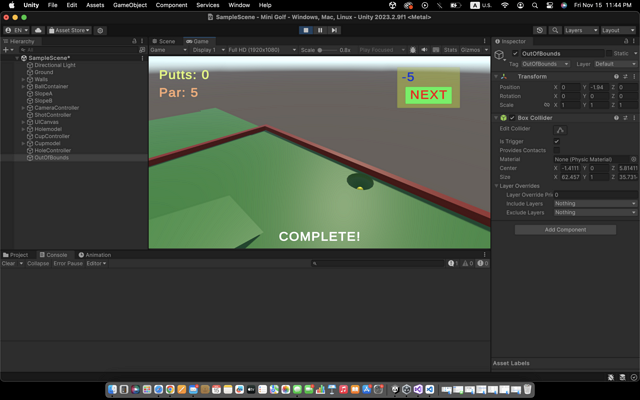Open the GameObject menu
This screenshot has height=400, width=640.
pos(130,5)
